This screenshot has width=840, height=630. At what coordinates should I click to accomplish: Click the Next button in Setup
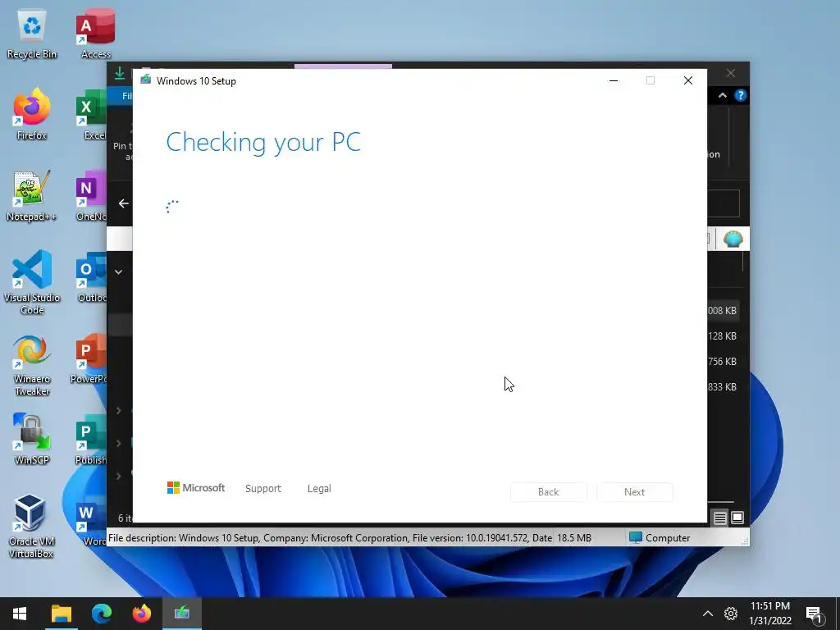click(634, 492)
